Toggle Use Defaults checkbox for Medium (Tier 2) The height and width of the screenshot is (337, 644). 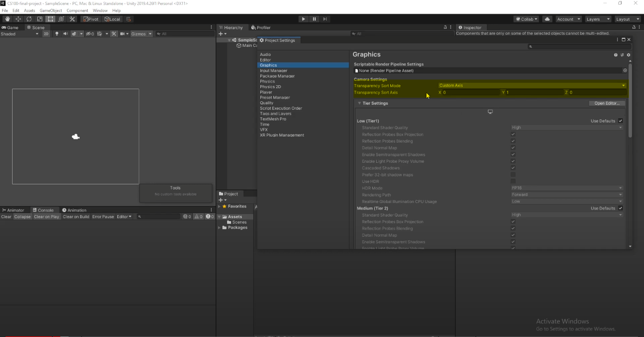[x=620, y=208]
